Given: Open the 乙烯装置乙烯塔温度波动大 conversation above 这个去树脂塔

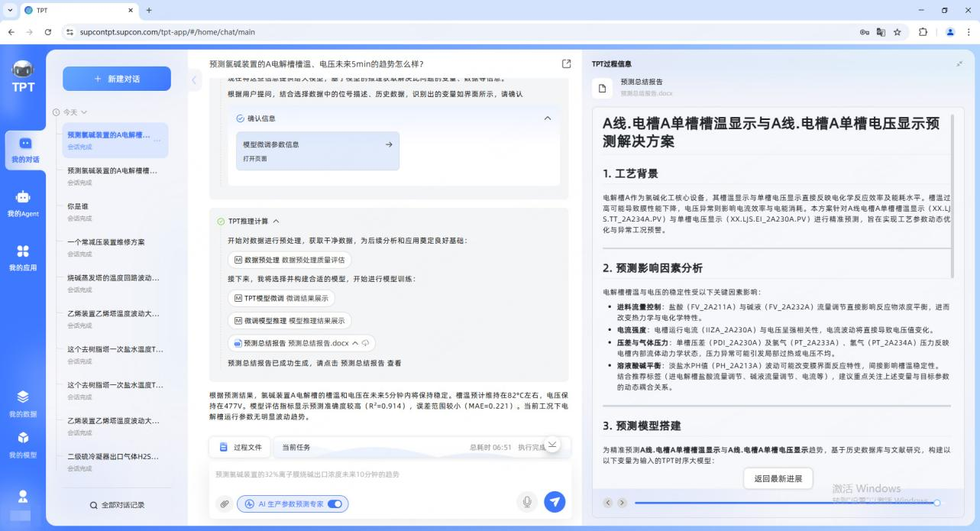Looking at the screenshot, I should coord(115,319).
